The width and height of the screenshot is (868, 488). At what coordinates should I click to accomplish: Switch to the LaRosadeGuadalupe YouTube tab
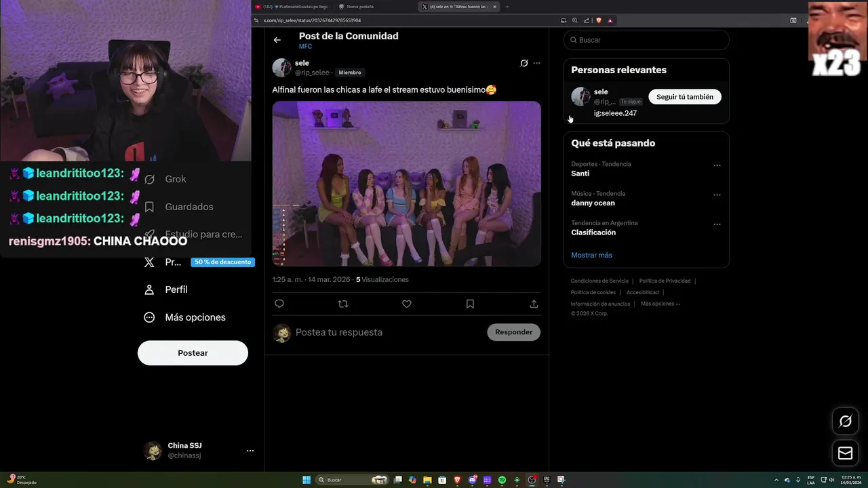point(292,7)
